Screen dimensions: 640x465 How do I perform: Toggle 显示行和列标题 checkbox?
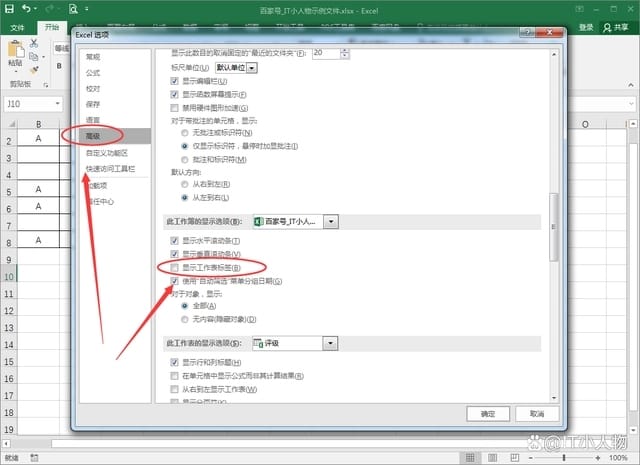click(174, 362)
